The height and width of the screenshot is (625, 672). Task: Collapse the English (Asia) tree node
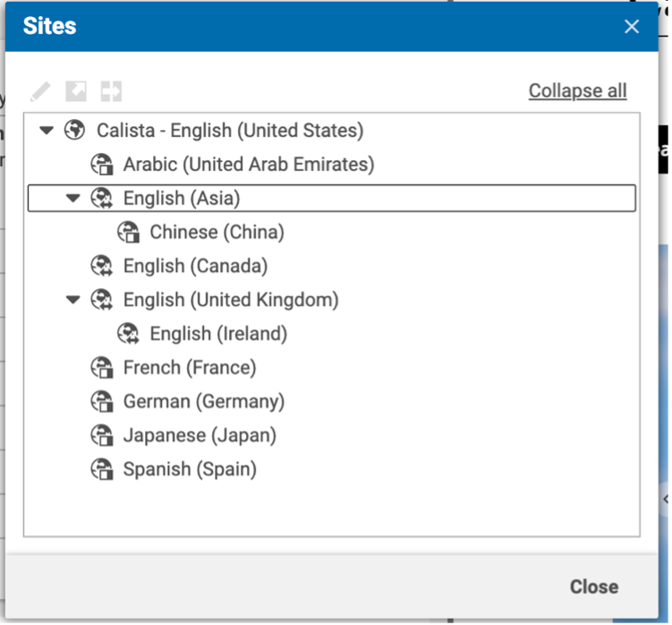click(72, 198)
